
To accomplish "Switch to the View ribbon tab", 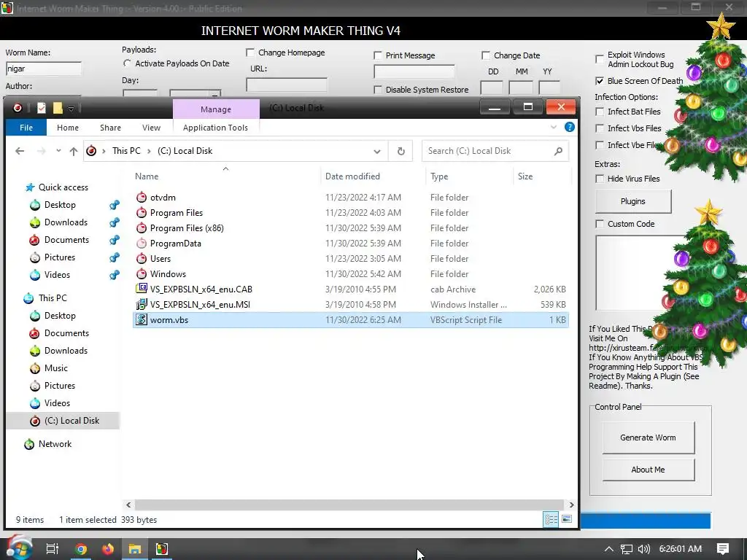I will point(151,128).
